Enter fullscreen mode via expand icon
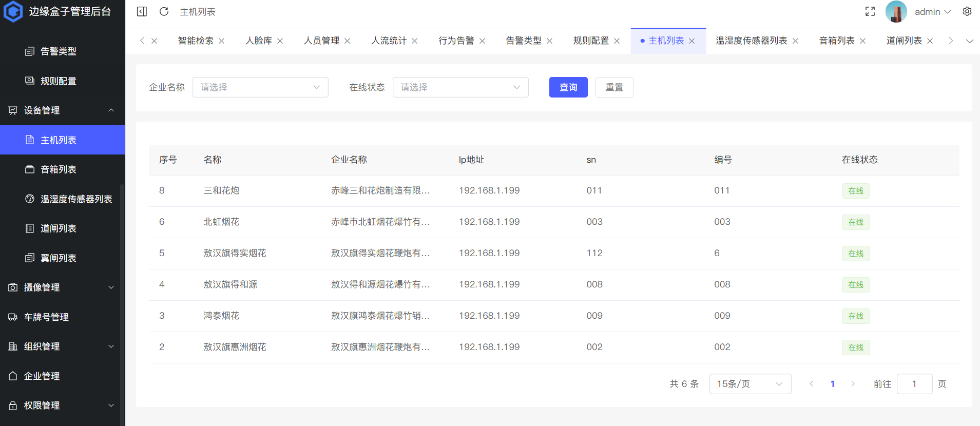This screenshot has width=980, height=426. [870, 11]
